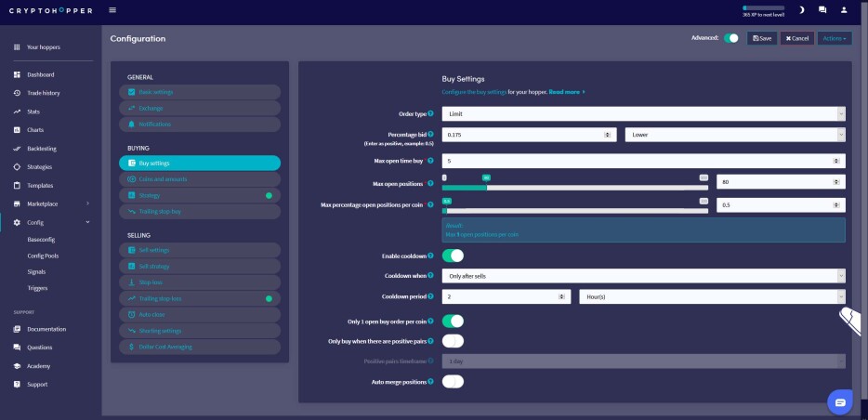The height and width of the screenshot is (420, 868).
Task: Click the Max open positions slider track
Action: (574, 188)
